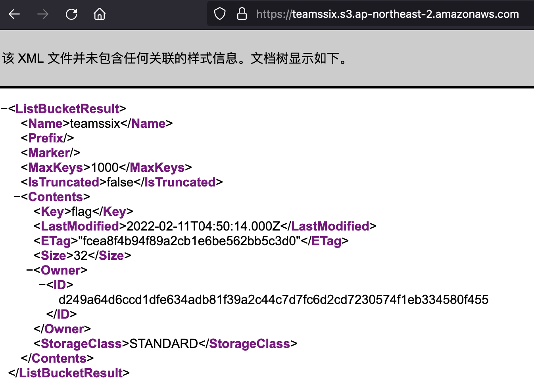
Task: Collapse the ID XML node
Action: tap(42, 285)
